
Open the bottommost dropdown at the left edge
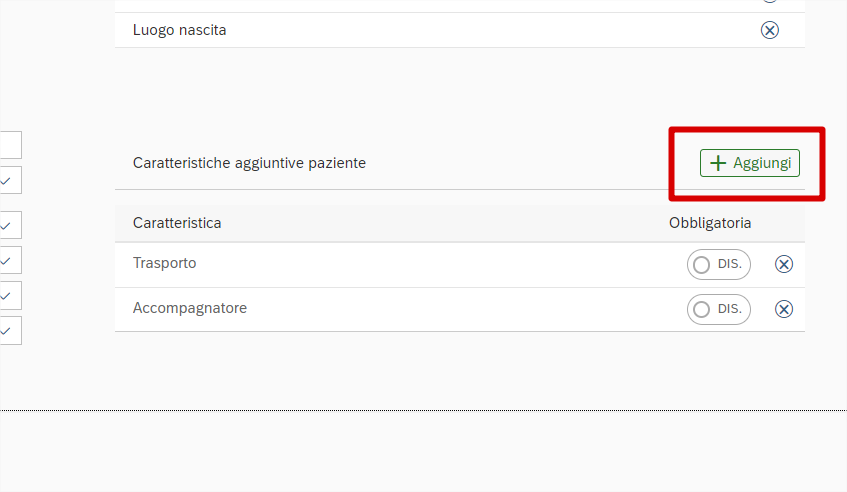pyautogui.click(x=8, y=330)
